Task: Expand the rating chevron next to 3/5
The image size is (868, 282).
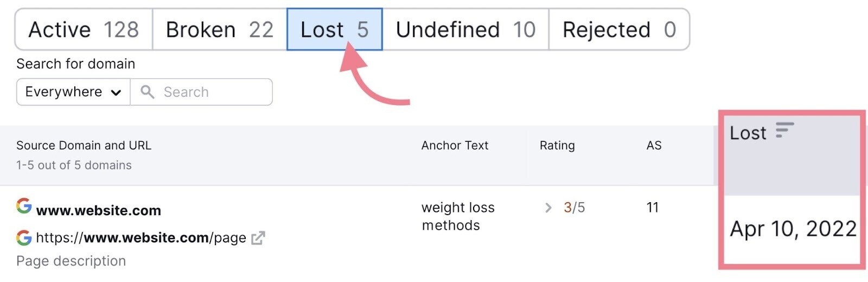Action: [x=548, y=208]
